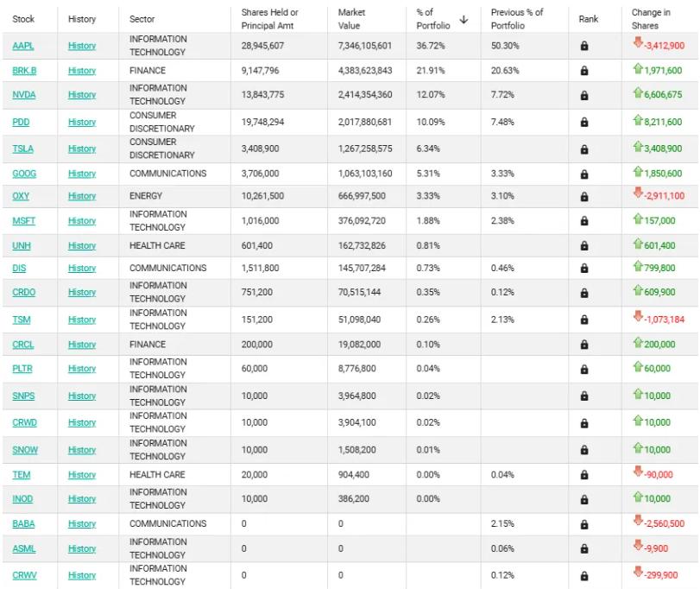The width and height of the screenshot is (700, 589).
Task: Click red down arrow in OXY row
Action: point(638,193)
